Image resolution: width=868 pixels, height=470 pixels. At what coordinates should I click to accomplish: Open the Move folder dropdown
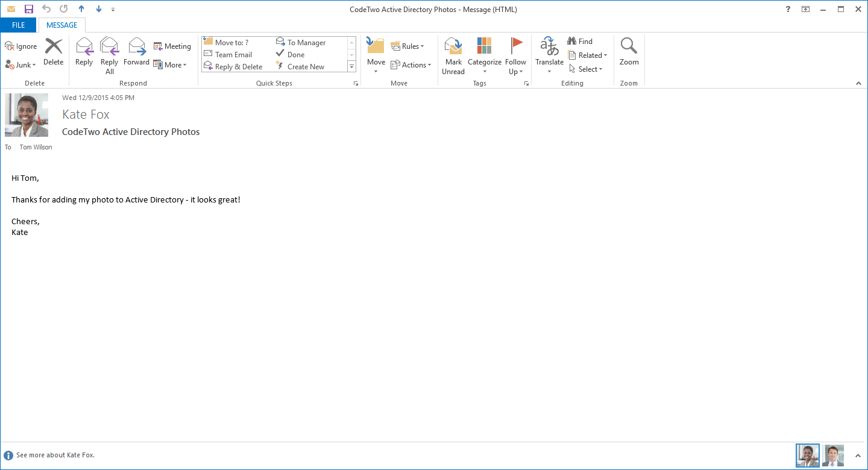tap(376, 55)
